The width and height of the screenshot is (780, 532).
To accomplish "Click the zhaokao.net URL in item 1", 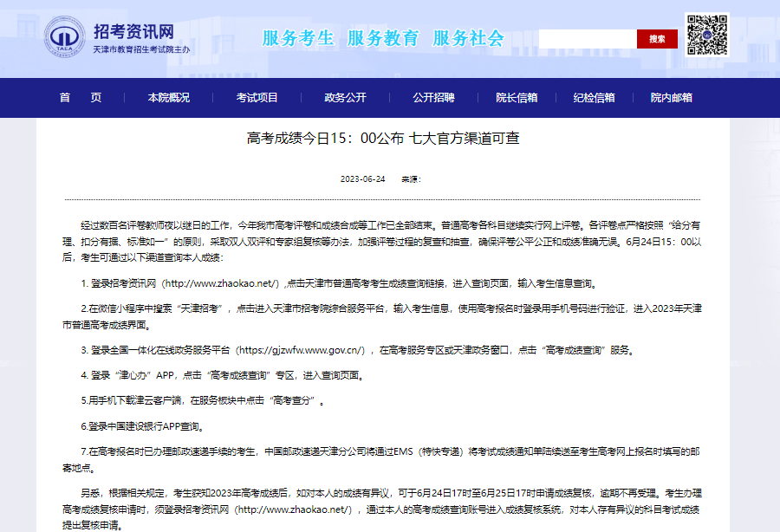I will click(x=221, y=283).
